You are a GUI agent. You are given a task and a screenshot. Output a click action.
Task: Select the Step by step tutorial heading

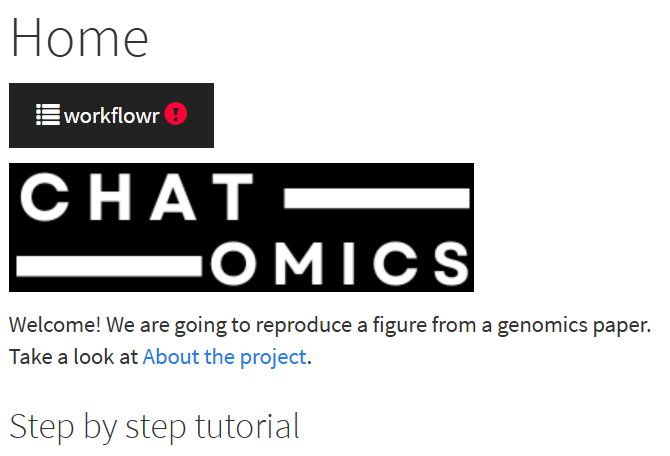(154, 426)
